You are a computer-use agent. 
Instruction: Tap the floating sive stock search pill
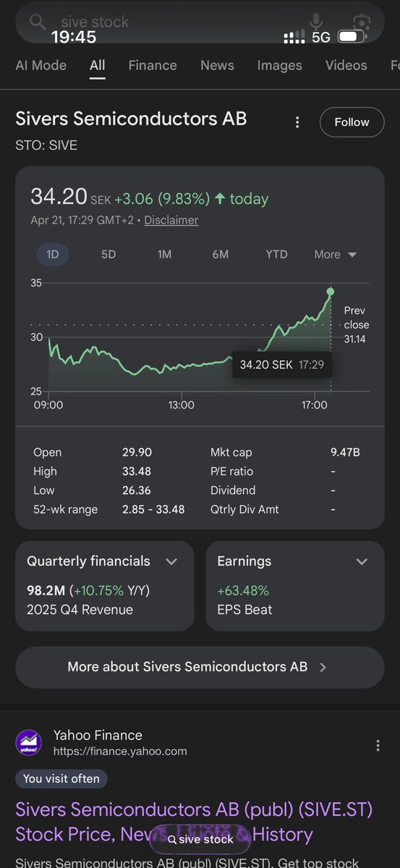click(200, 839)
